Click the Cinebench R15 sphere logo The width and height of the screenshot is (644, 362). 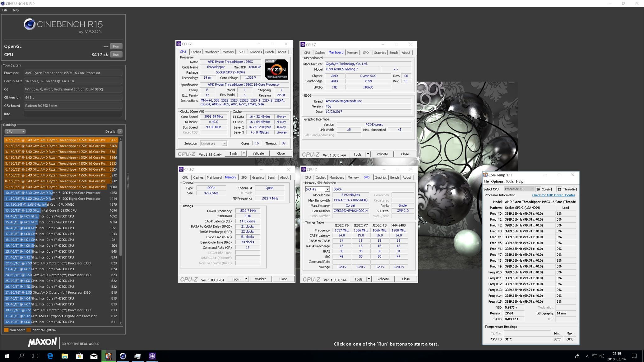click(x=30, y=25)
